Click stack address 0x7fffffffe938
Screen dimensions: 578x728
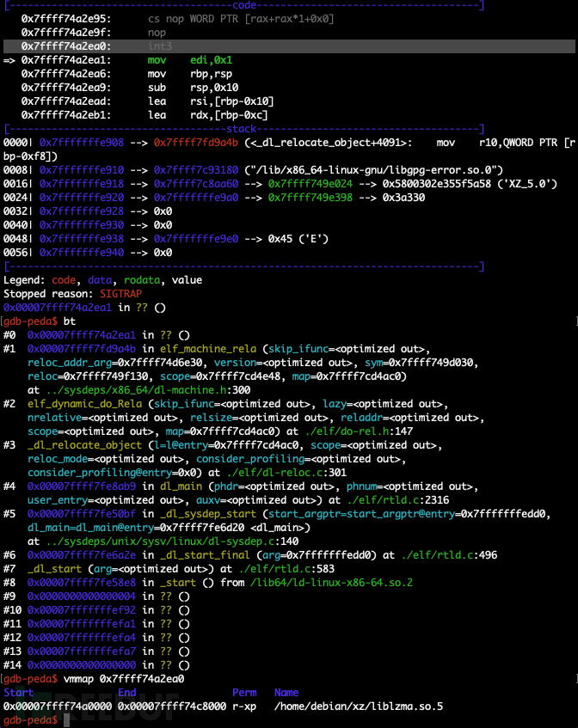[x=82, y=239]
